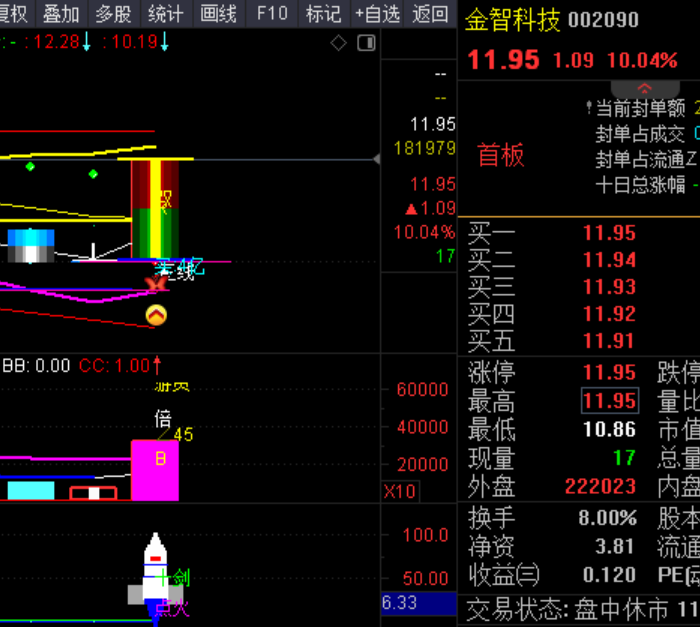
Task: Click the diamond icon above the chart
Action: 338,43
